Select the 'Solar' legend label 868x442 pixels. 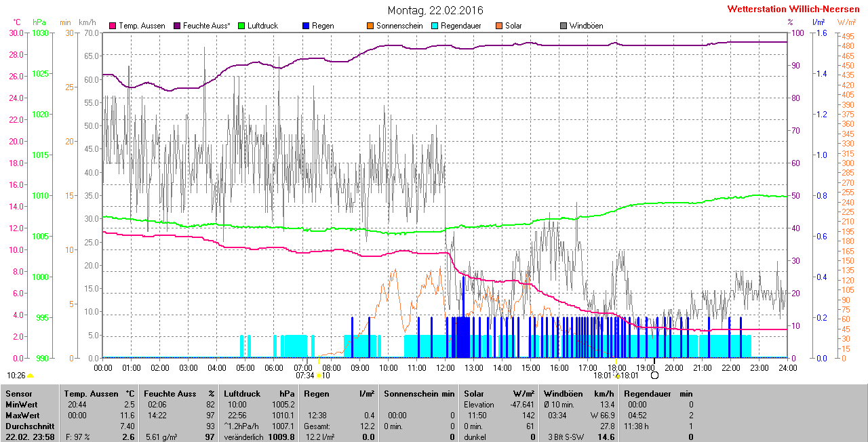(x=513, y=26)
